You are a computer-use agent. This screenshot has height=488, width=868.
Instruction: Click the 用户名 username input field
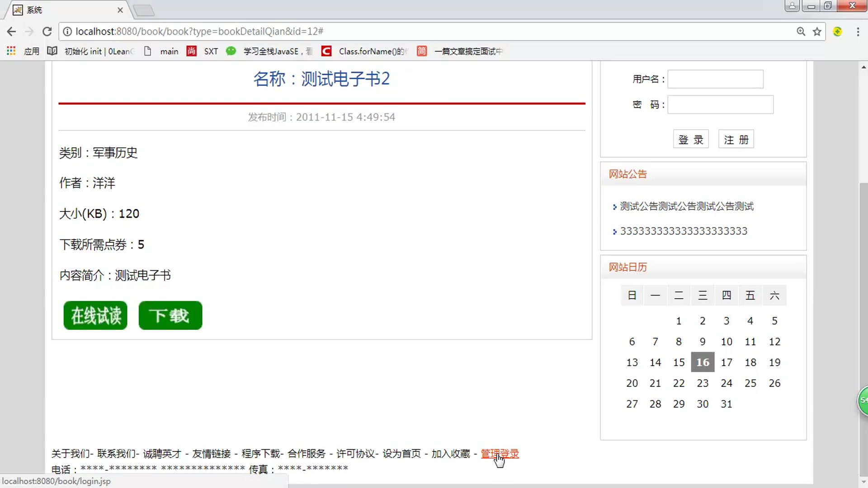715,79
